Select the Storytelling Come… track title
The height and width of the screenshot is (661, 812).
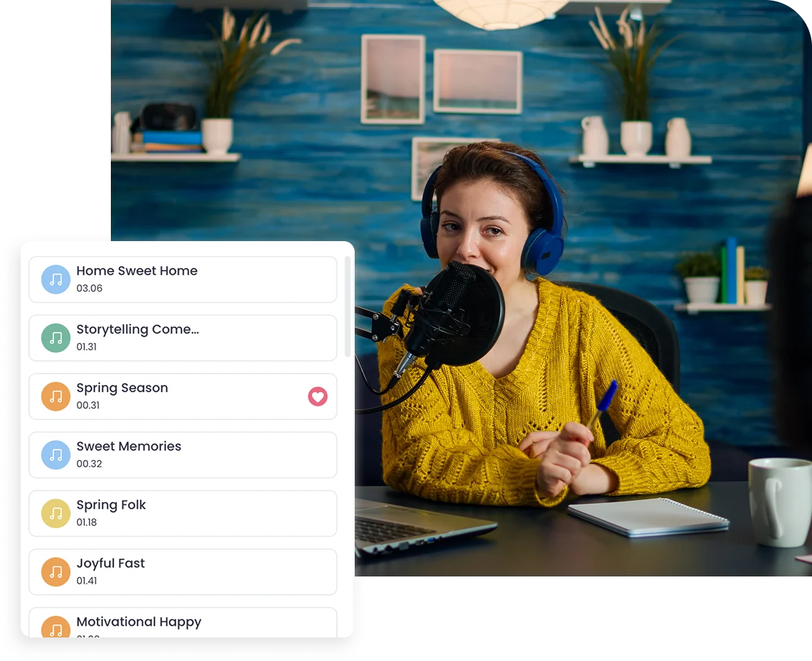(137, 330)
